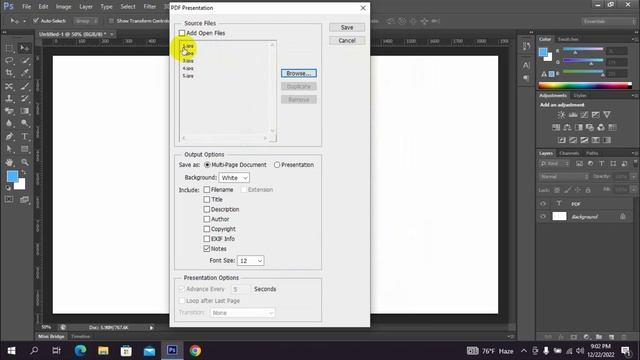Viewport: 640px width, 360px height.
Task: Open the Color panel flyout menu
Action: (x=634, y=39)
